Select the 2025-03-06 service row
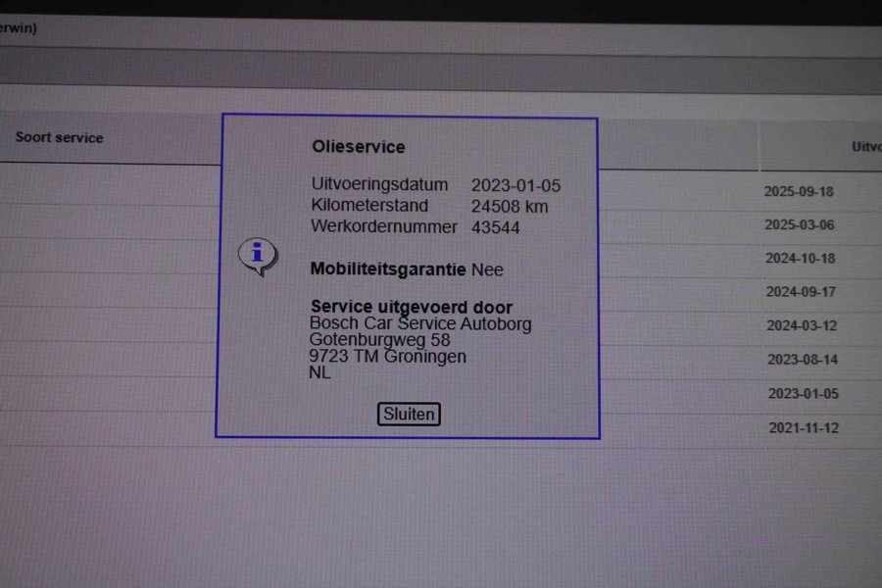Viewport: 882px width, 588px height. pos(799,225)
